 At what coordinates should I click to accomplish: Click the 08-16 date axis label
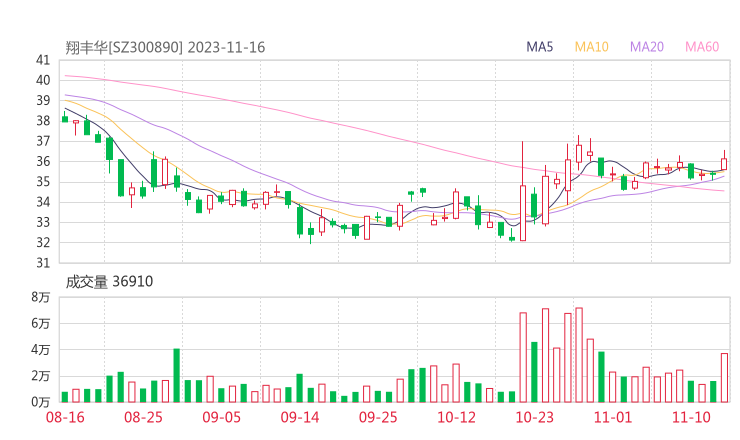pyautogui.click(x=65, y=418)
